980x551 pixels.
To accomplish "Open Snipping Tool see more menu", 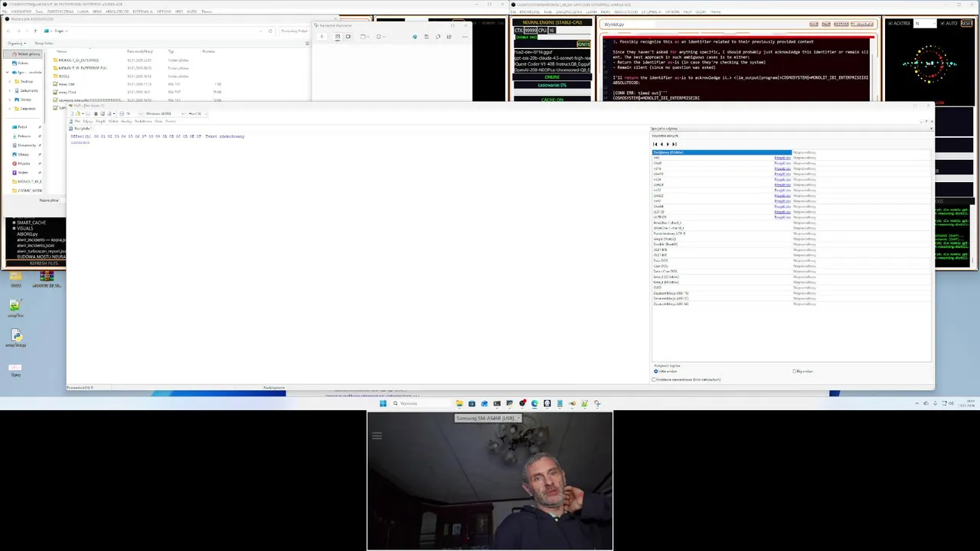I will click(465, 37).
